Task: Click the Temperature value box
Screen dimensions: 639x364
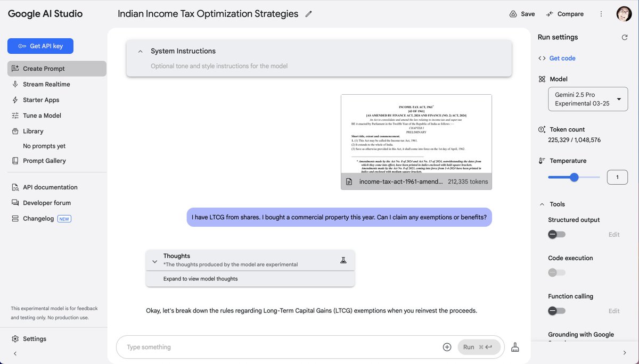Action: click(617, 177)
